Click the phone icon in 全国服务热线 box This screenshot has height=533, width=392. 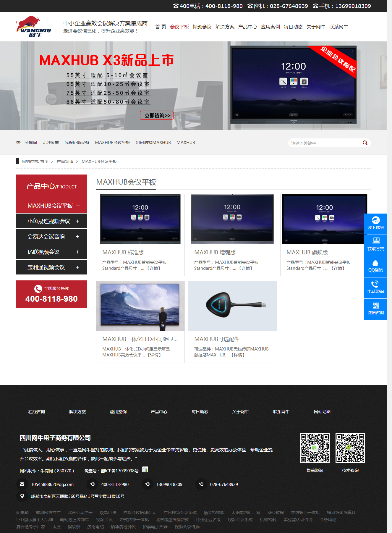point(38,288)
